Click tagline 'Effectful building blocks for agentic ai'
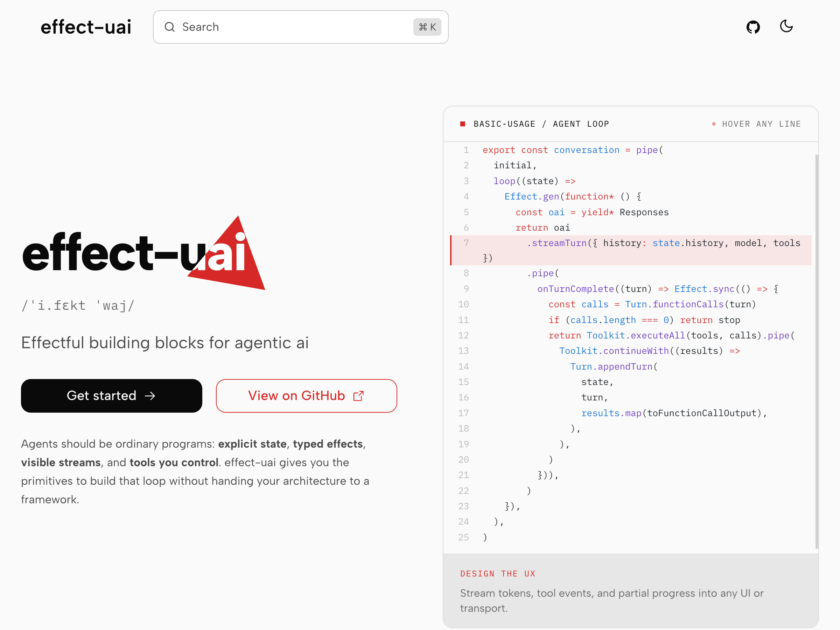The width and height of the screenshot is (840, 630). tap(165, 343)
